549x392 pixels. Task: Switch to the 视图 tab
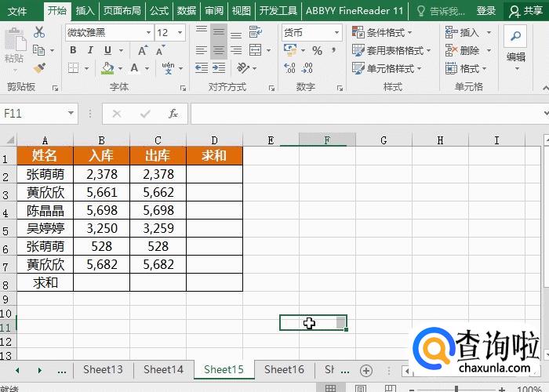pos(242,11)
